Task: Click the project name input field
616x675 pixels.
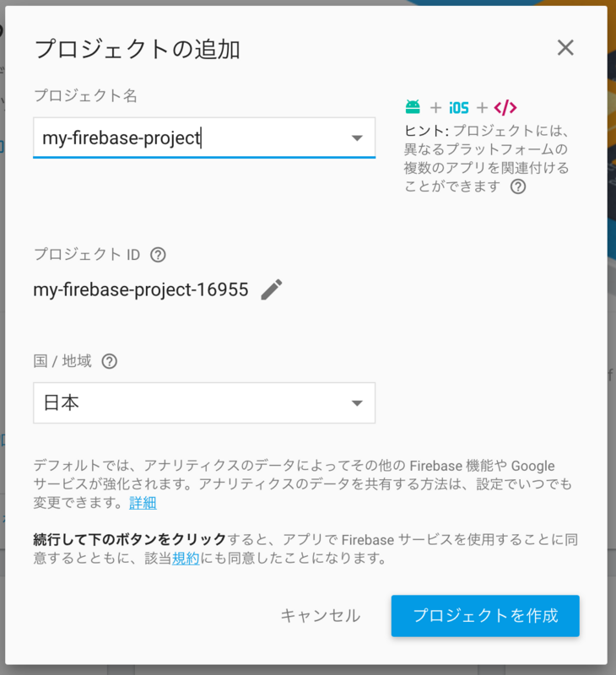Action: point(204,138)
